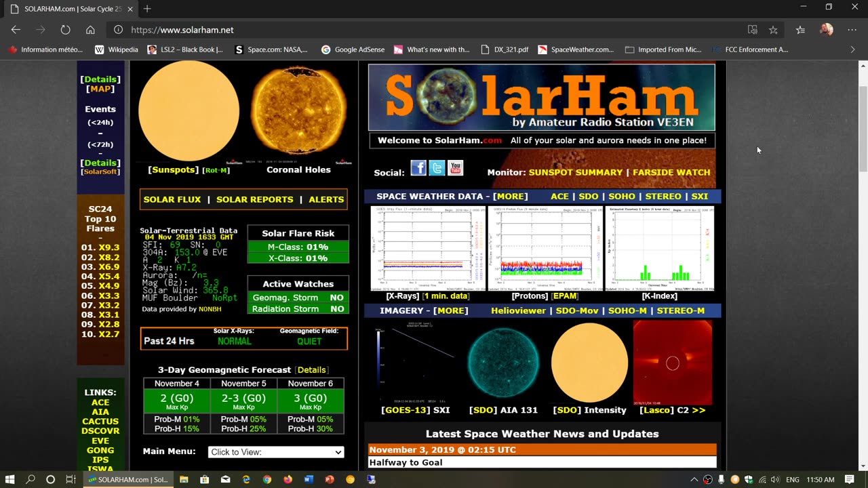Click the N0NBH data provider link
Image resolution: width=868 pixels, height=488 pixels.
(x=210, y=309)
